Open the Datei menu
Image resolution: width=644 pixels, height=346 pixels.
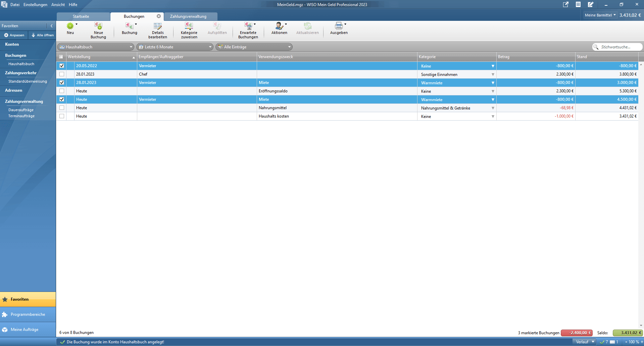pos(15,5)
